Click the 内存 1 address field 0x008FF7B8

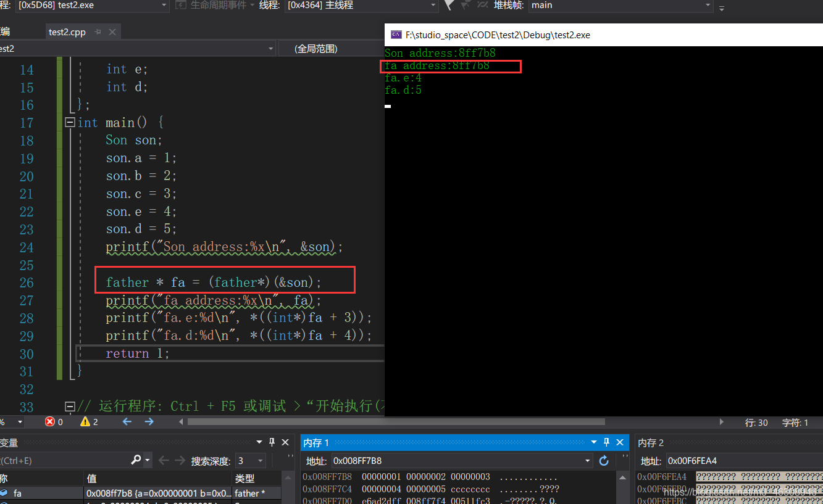point(457,461)
